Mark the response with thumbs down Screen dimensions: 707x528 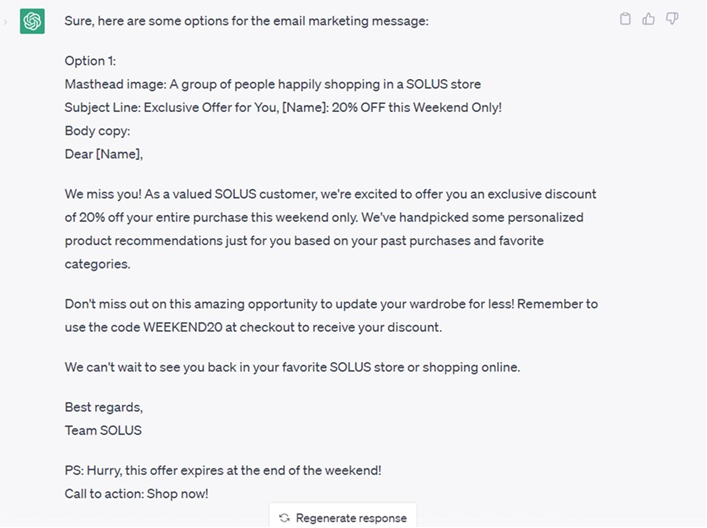click(672, 19)
